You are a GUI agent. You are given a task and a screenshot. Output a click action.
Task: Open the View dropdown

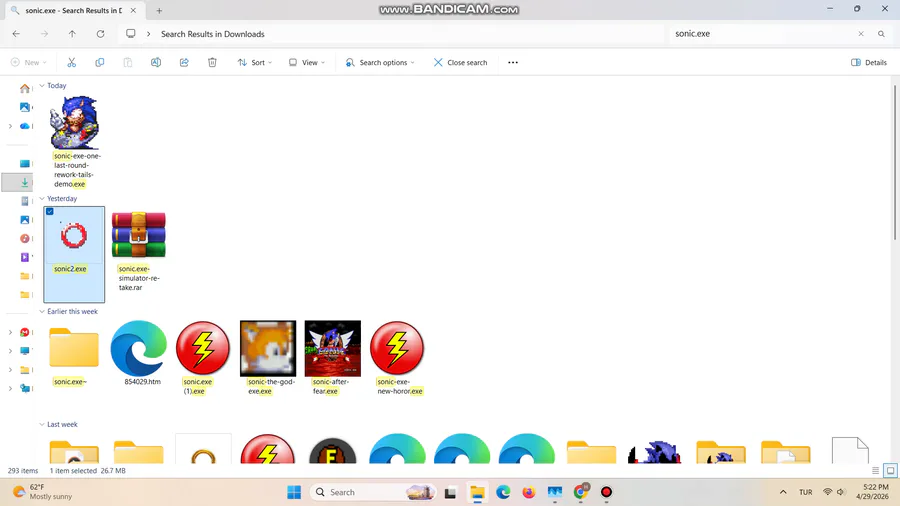pyautogui.click(x=307, y=63)
